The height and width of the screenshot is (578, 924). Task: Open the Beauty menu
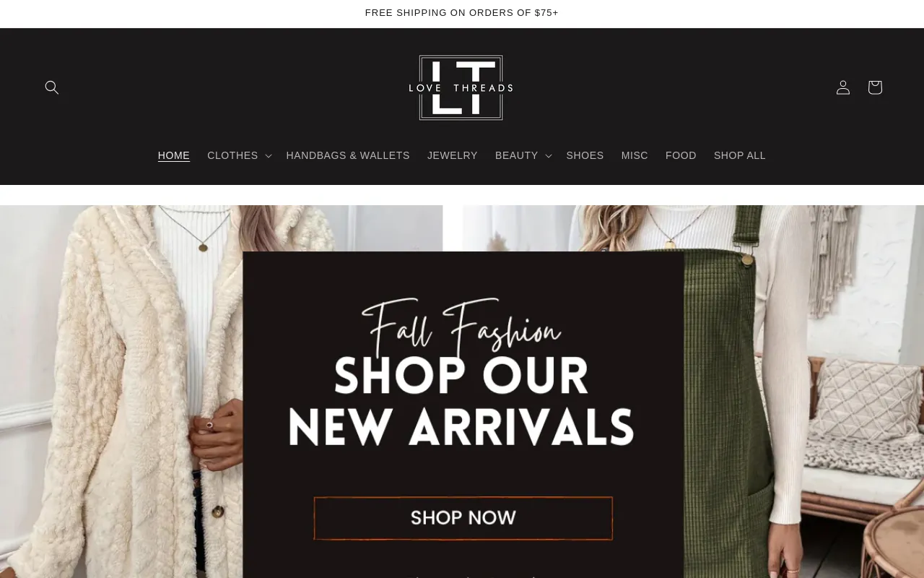517,155
